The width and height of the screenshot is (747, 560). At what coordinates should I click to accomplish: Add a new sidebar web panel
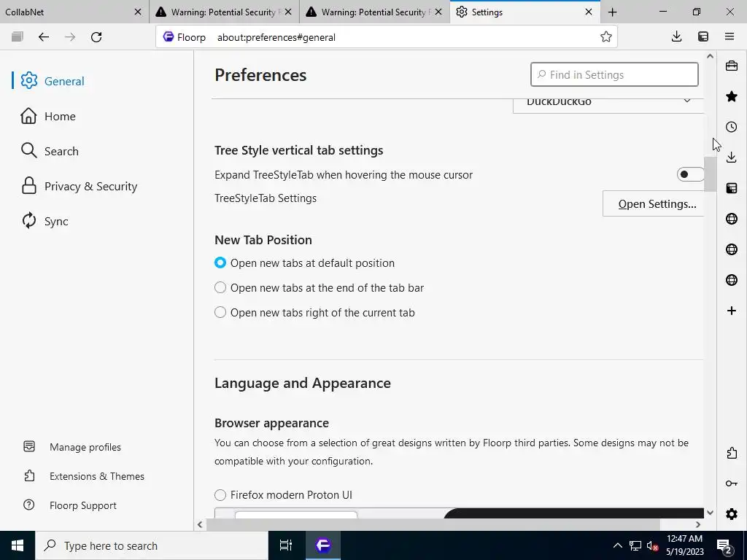pyautogui.click(x=732, y=311)
